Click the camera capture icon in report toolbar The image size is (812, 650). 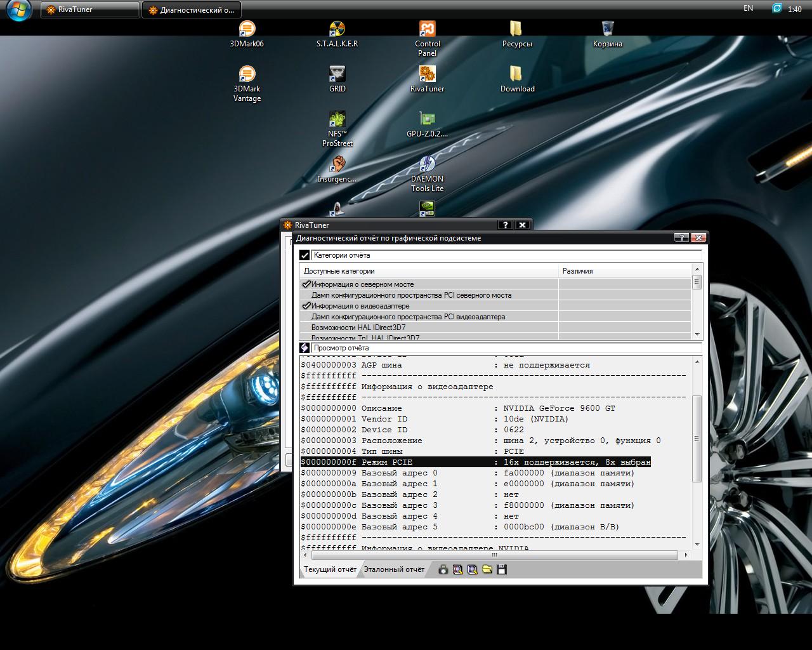pyautogui.click(x=443, y=569)
